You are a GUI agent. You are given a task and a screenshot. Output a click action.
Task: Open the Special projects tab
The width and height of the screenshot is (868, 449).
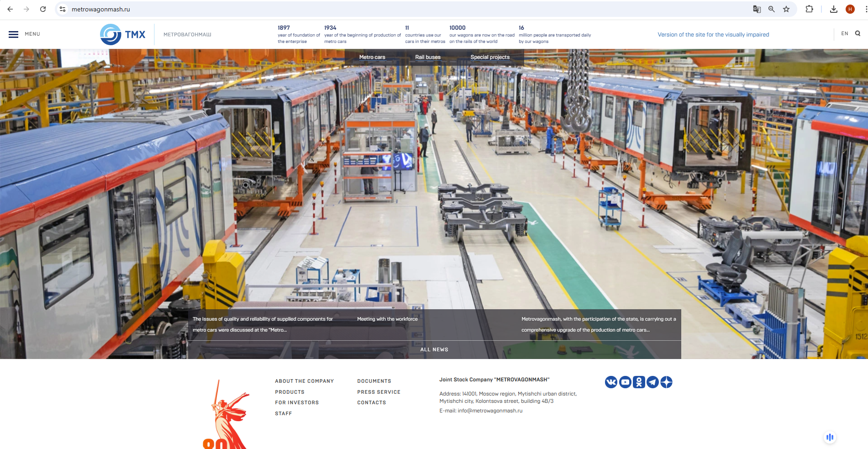tap(490, 57)
